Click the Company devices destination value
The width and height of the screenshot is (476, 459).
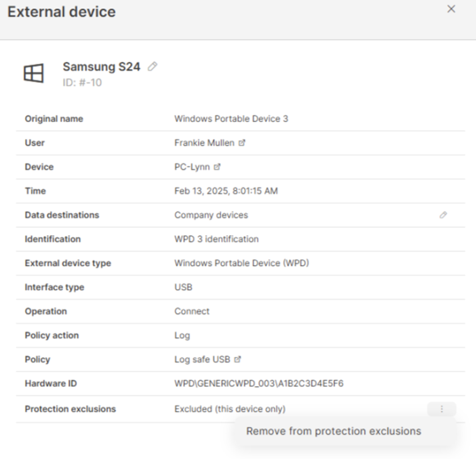tap(211, 215)
